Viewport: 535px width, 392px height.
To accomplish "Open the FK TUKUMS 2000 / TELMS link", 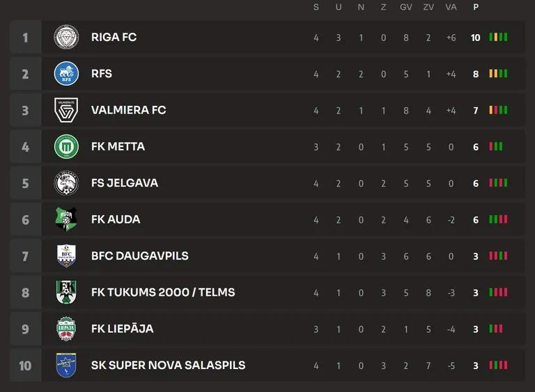I will click(x=163, y=292).
